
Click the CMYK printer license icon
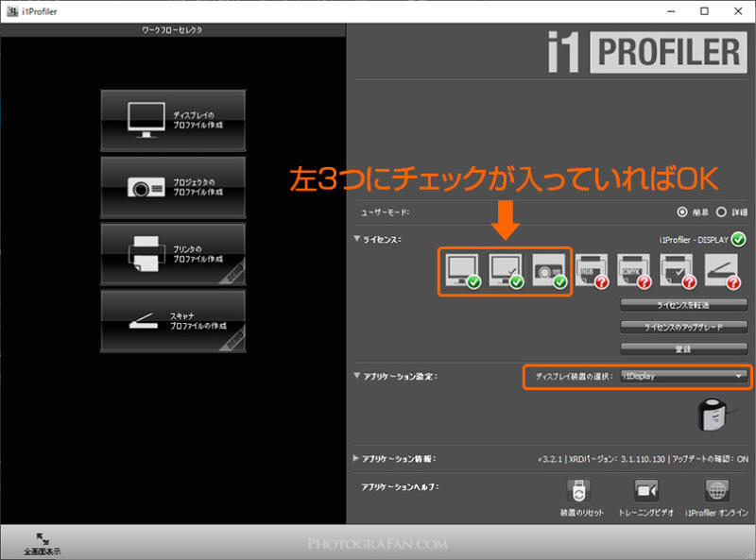tap(632, 273)
